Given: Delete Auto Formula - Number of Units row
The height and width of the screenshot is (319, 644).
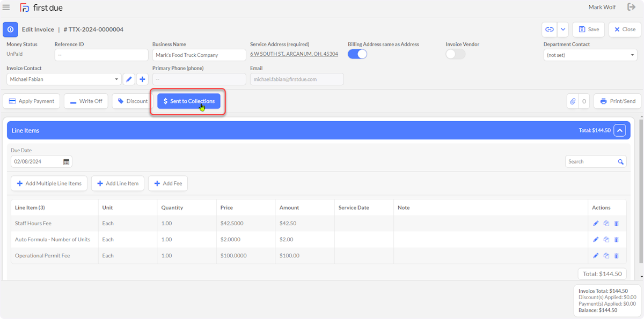Looking at the screenshot, I should click(x=616, y=240).
